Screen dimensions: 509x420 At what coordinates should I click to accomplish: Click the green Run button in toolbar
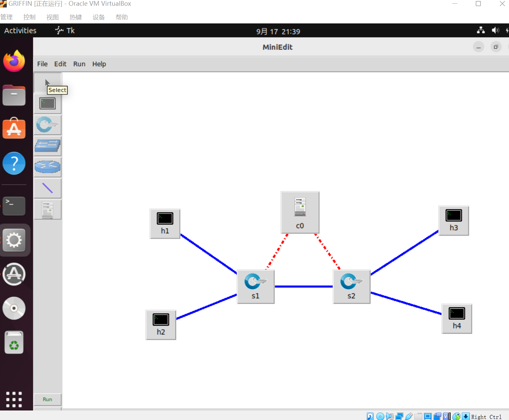coord(48,399)
